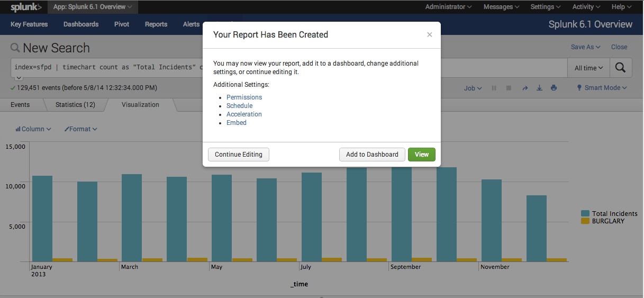Switch to the Visualization tab
Viewport: 644px width, 298px height.
(x=140, y=105)
